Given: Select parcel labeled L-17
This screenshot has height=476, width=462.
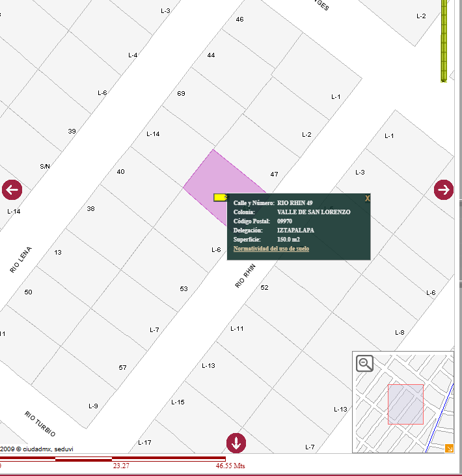Looking at the screenshot, I should (144, 443).
